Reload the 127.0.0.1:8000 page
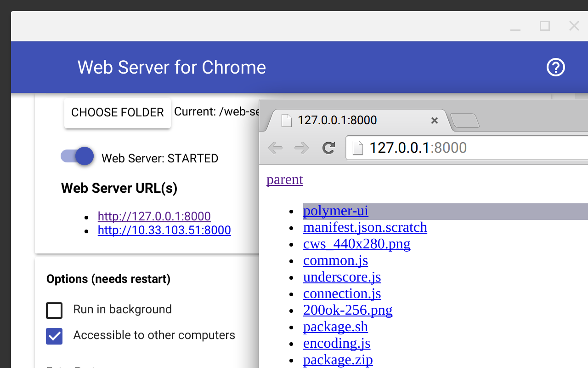This screenshot has width=588, height=368. pyautogui.click(x=328, y=148)
